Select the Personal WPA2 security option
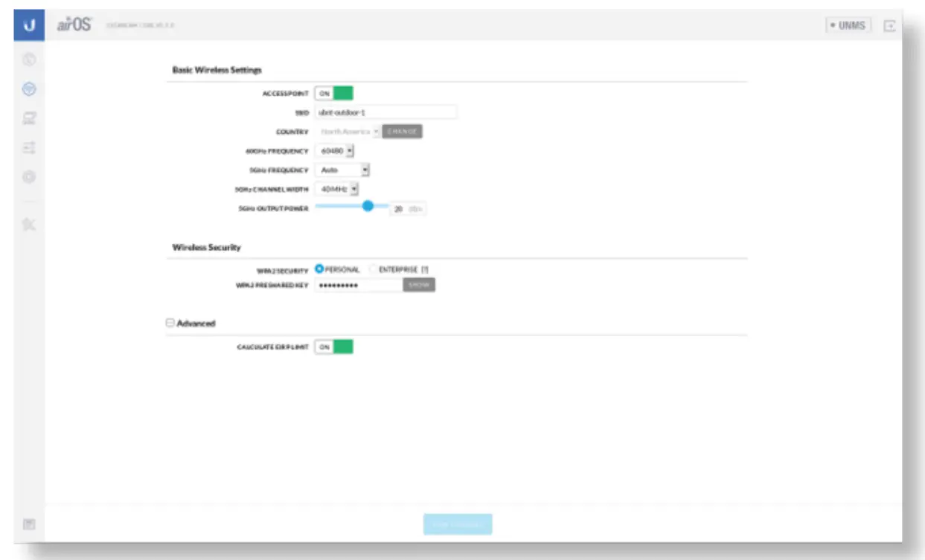 319,269
